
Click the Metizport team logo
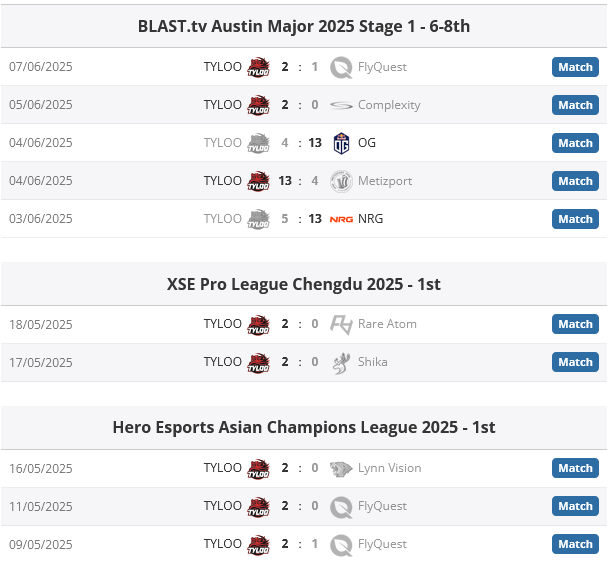click(341, 181)
